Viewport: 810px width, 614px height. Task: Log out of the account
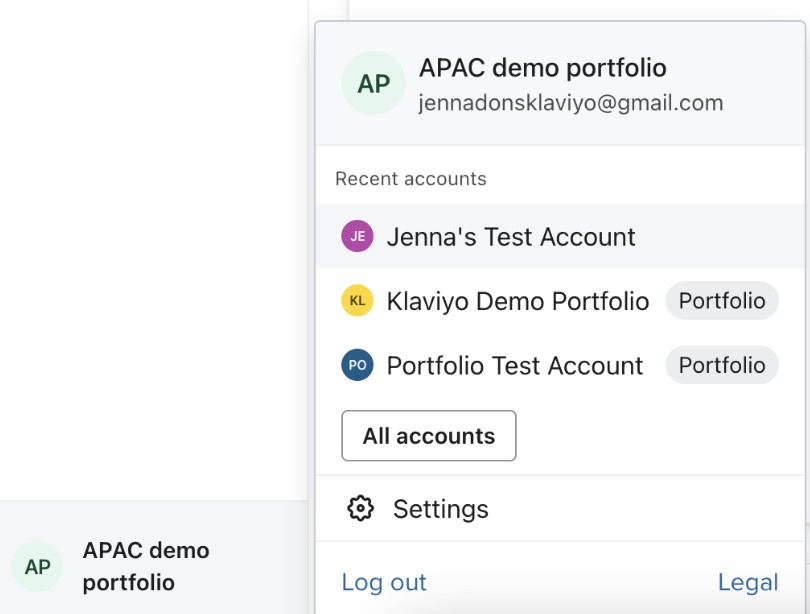pyautogui.click(x=383, y=582)
